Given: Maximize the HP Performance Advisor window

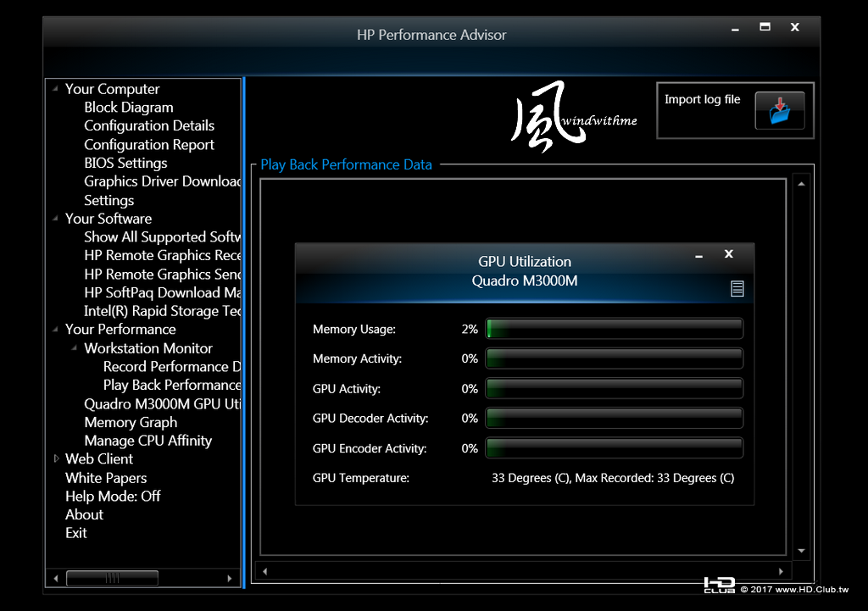Looking at the screenshot, I should point(765,26).
